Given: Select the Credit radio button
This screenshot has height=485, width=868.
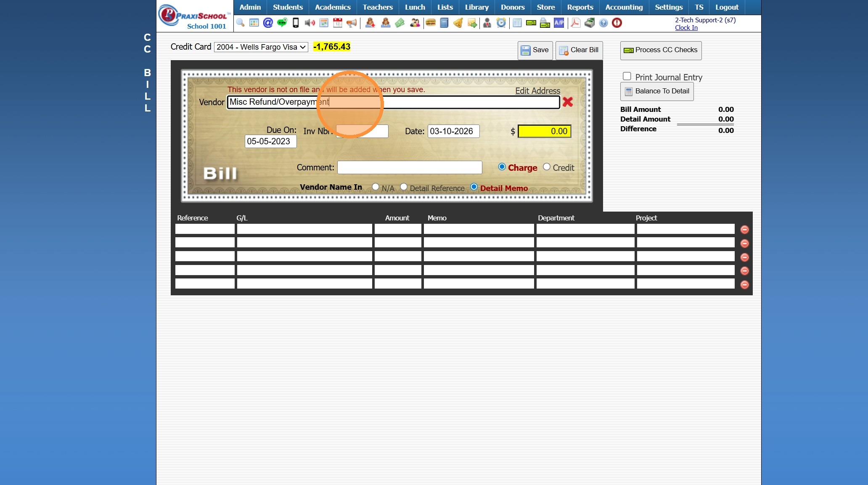Looking at the screenshot, I should point(546,167).
